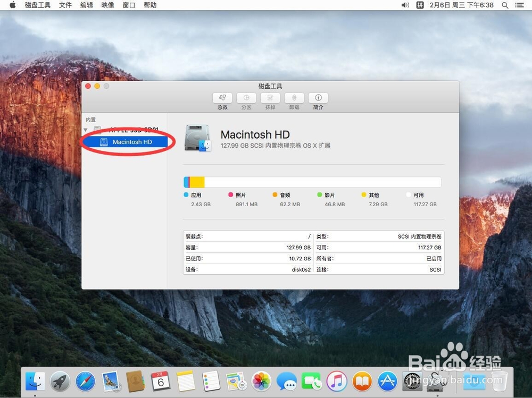Click the yellow 其他 segment of storage bar
The height and width of the screenshot is (398, 532).
click(x=197, y=182)
